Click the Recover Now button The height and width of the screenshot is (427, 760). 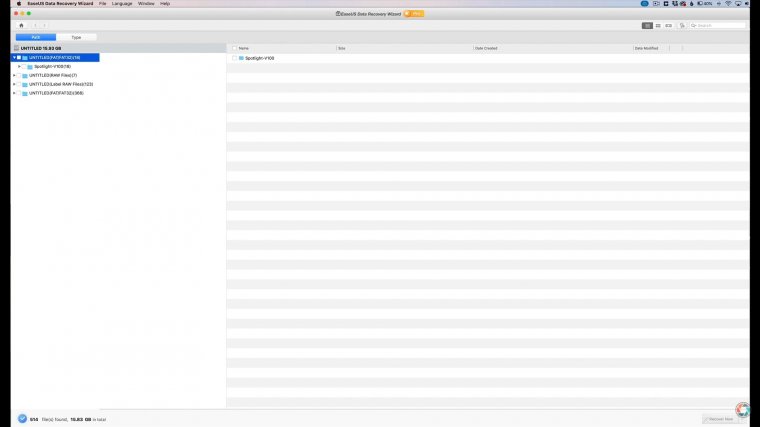[719, 419]
